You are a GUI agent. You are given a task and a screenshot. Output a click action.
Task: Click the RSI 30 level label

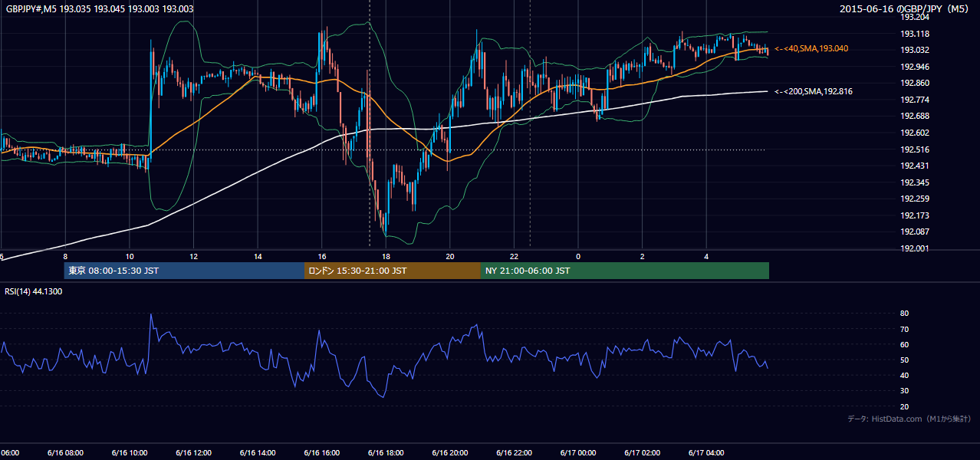(x=904, y=391)
